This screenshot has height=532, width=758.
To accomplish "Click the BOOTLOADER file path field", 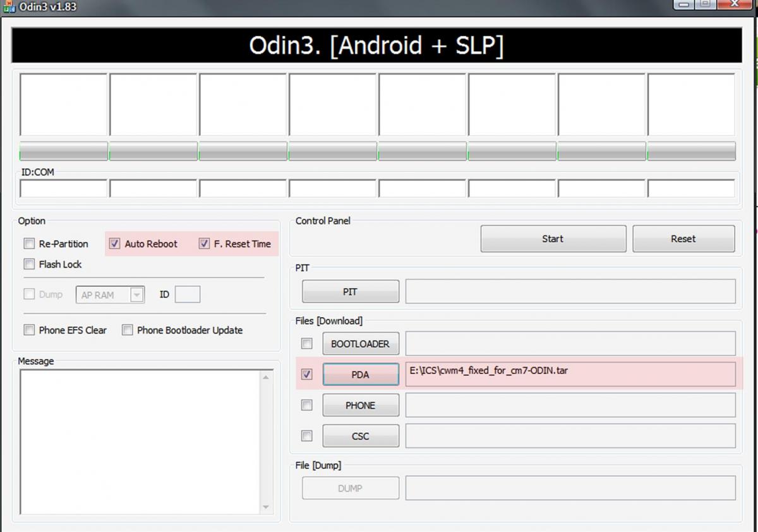I will coord(570,343).
